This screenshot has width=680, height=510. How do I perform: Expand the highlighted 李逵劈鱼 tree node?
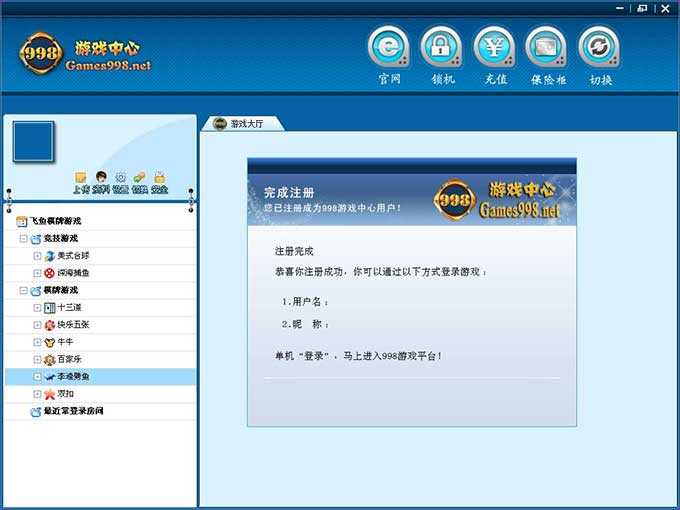coord(37,377)
